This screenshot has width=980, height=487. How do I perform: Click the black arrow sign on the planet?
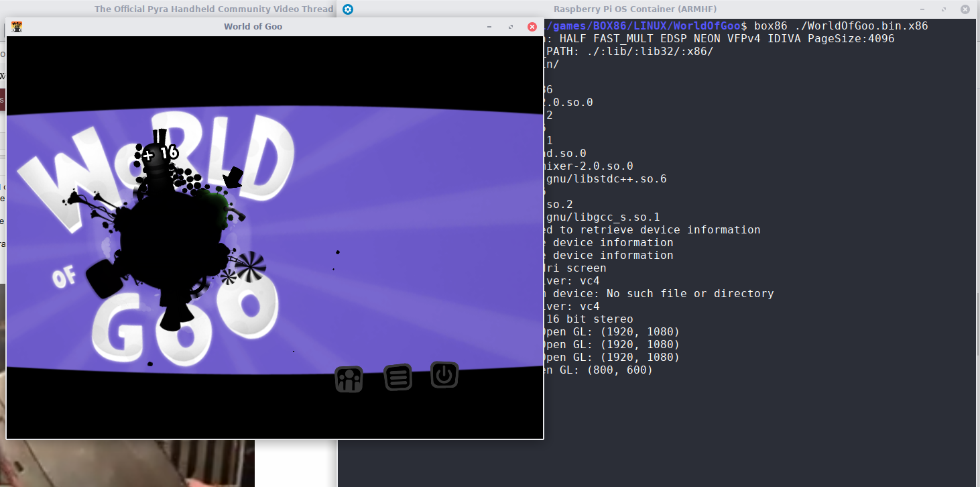[x=234, y=177]
